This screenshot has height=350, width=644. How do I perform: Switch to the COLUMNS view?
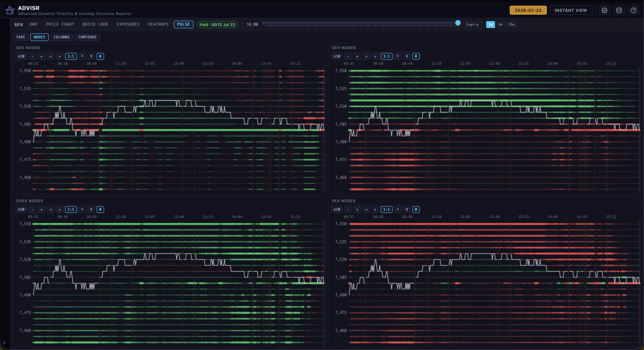pyautogui.click(x=62, y=37)
